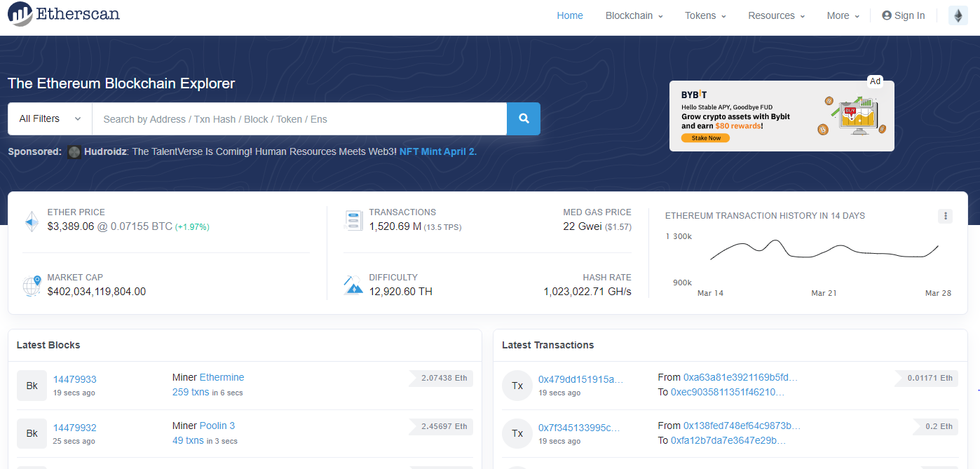Open the 49 txns link
The image size is (980, 469).
[188, 440]
